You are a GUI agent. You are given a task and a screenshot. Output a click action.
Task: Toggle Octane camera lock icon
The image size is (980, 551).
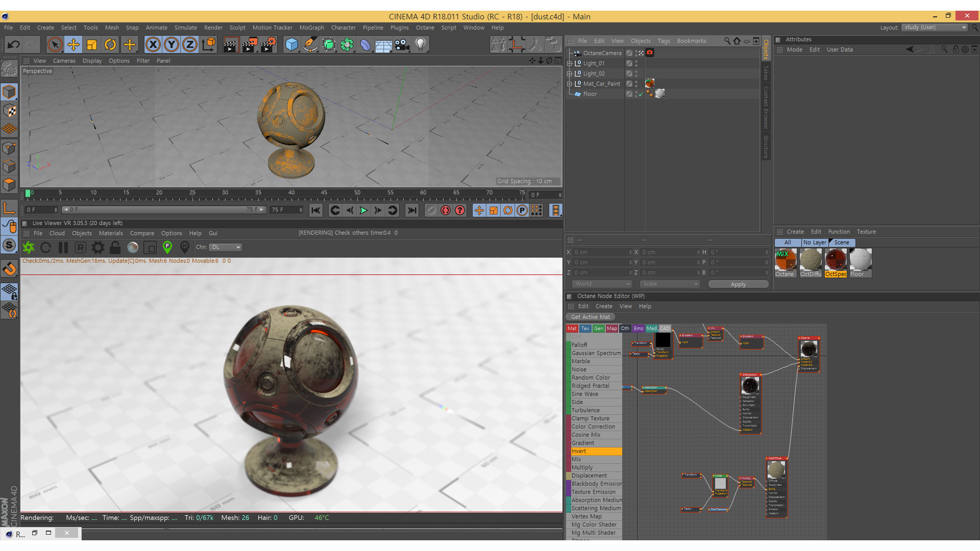115,247
